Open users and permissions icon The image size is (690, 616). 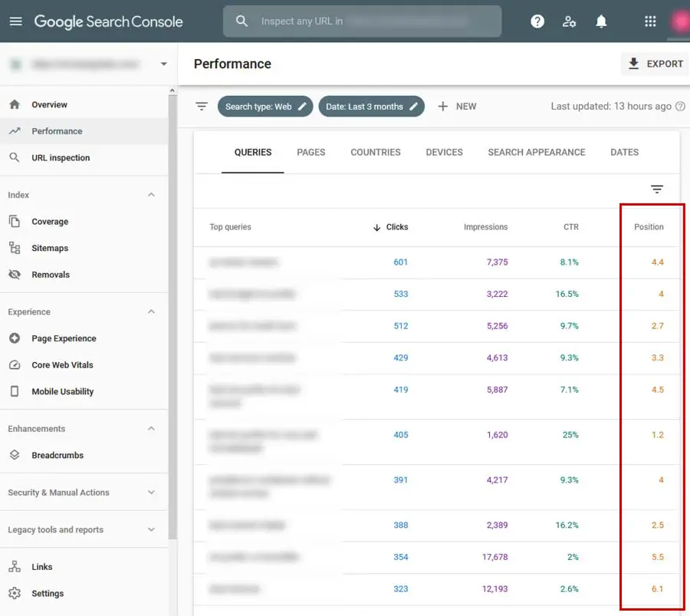[569, 21]
